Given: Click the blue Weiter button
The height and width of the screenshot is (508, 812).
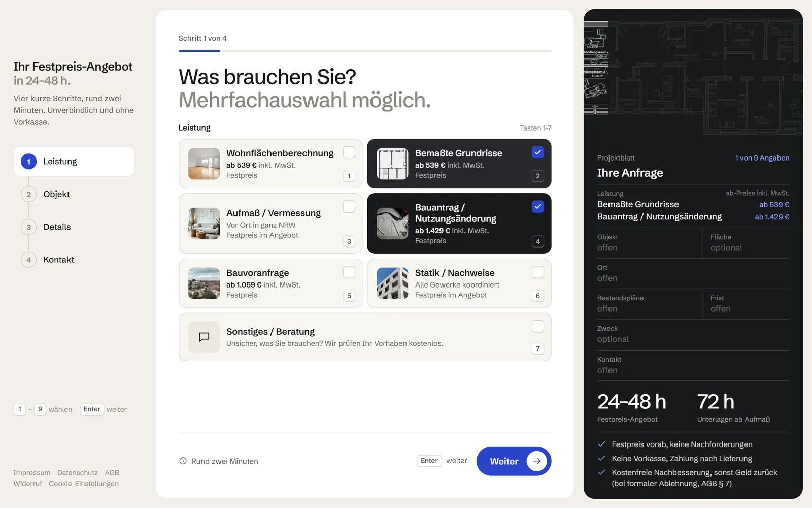Looking at the screenshot, I should [514, 461].
